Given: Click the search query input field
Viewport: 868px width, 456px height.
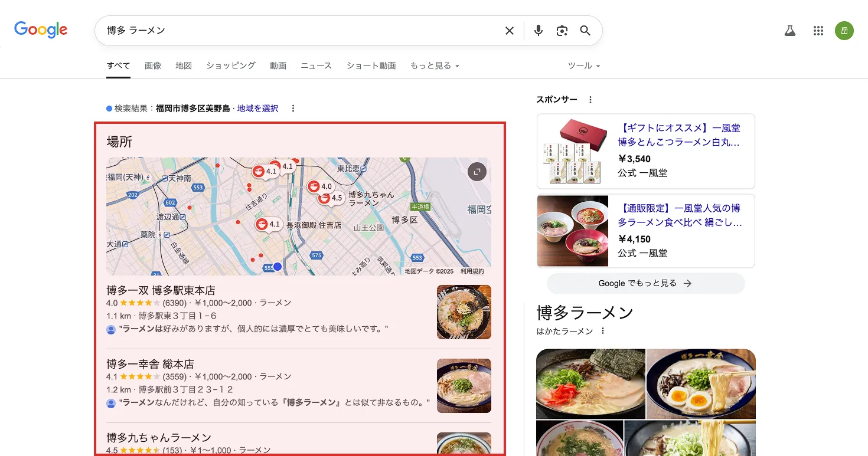Looking at the screenshot, I should (301, 31).
